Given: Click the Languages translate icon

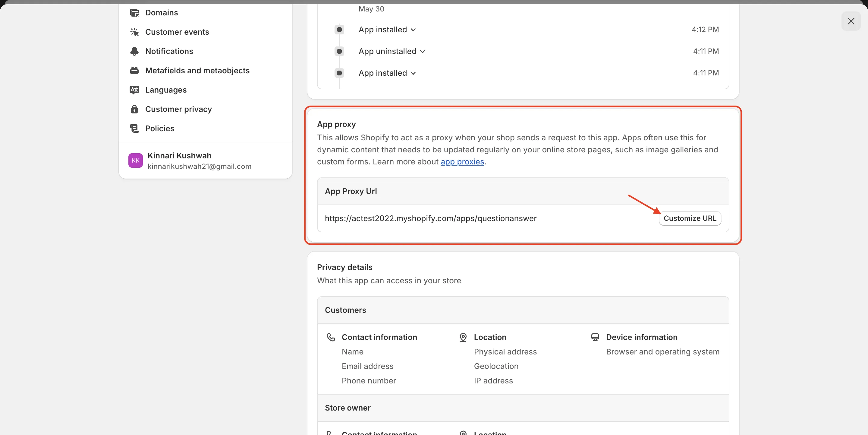Looking at the screenshot, I should tap(134, 90).
